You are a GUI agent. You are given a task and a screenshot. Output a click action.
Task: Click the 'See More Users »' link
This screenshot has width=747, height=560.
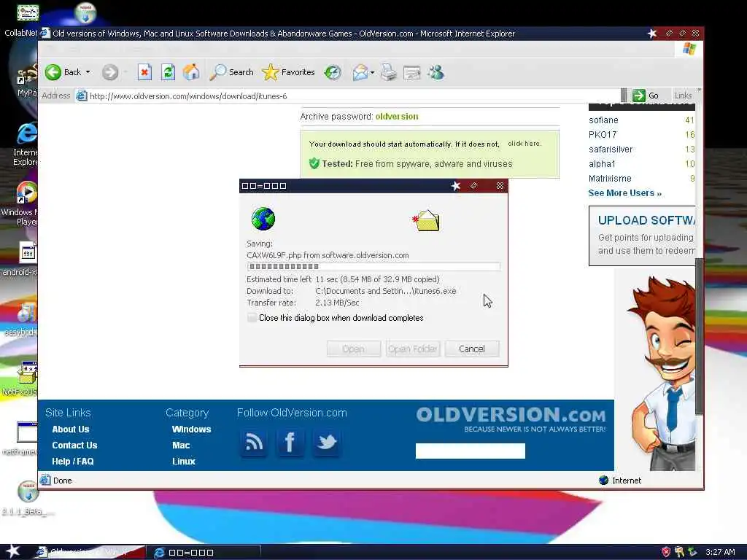[624, 192]
